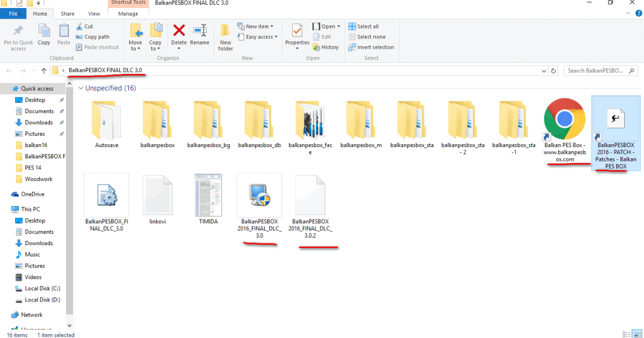Screen dimensions: 644x338
Task: Expand the New item dropdown
Action: tap(259, 26)
